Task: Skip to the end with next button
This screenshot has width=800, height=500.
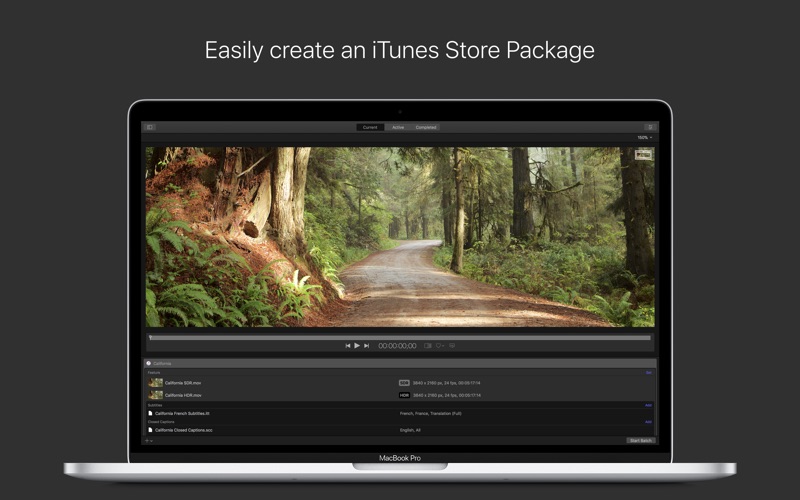Action: tap(366, 345)
